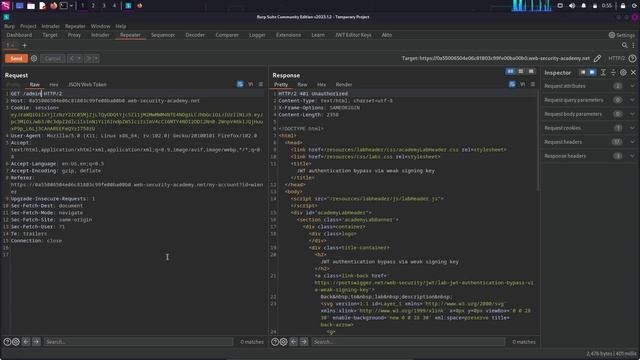Send the request
Viewport: 640px width, 360px height.
(x=16, y=58)
